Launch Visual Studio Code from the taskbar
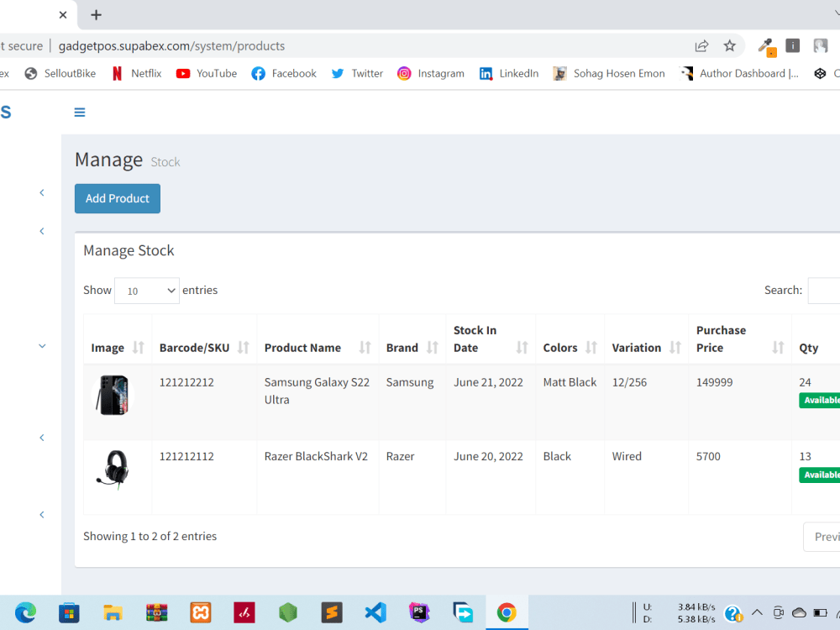 coord(375,612)
